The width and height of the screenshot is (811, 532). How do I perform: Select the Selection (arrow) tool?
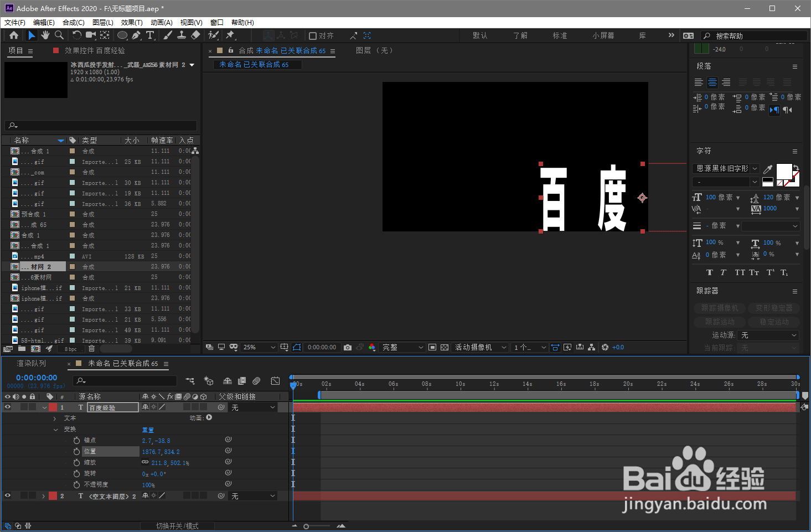tap(32, 35)
